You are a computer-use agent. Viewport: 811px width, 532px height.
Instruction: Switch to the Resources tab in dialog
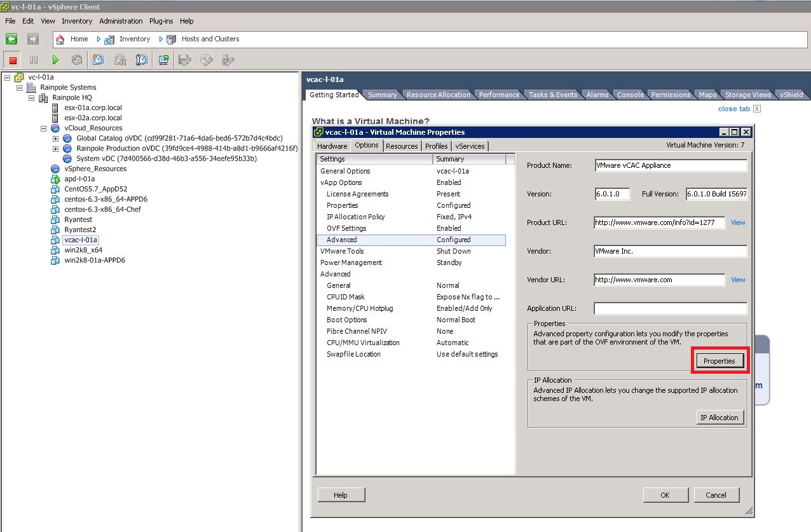(x=402, y=146)
